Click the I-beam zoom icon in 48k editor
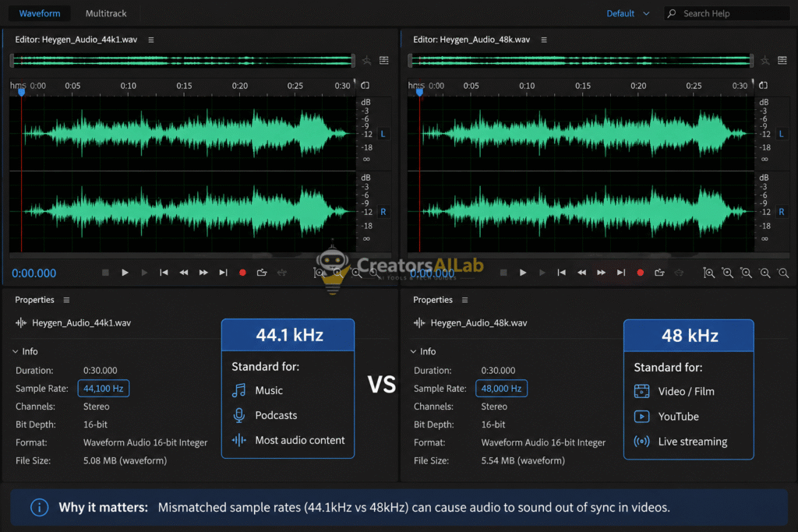 (x=708, y=273)
